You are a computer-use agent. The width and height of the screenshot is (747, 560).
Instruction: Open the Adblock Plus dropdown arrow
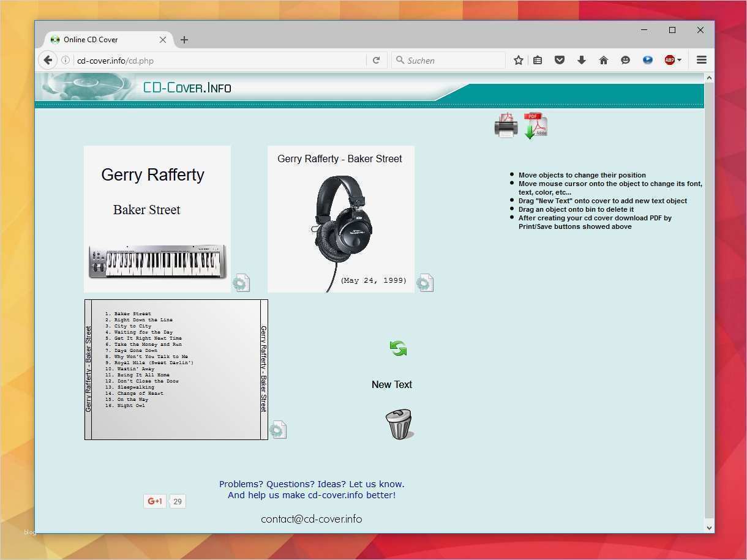click(x=680, y=60)
